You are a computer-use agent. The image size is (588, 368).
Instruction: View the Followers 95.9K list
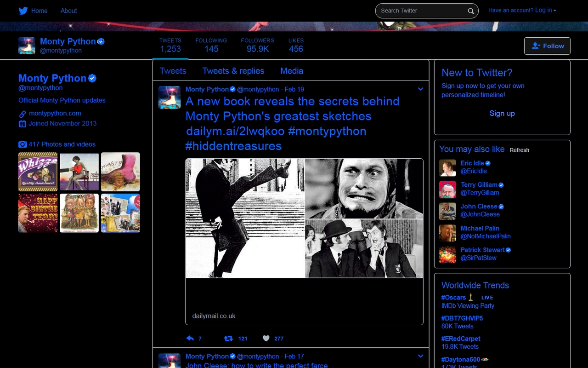coord(258,46)
